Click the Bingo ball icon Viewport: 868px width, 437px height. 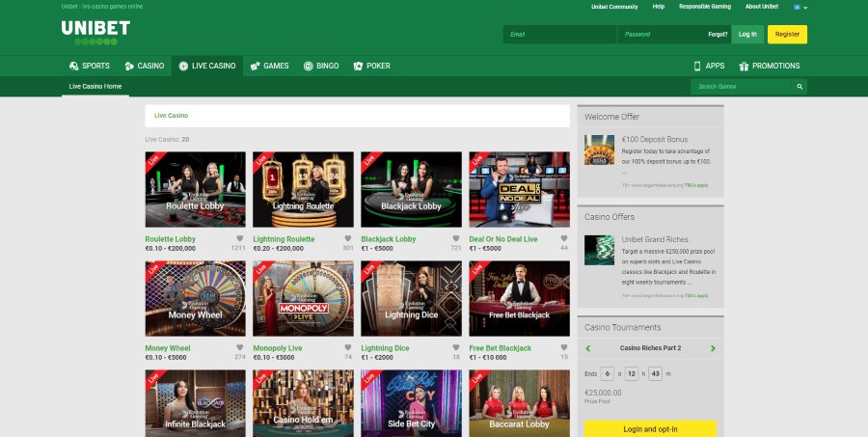(309, 66)
